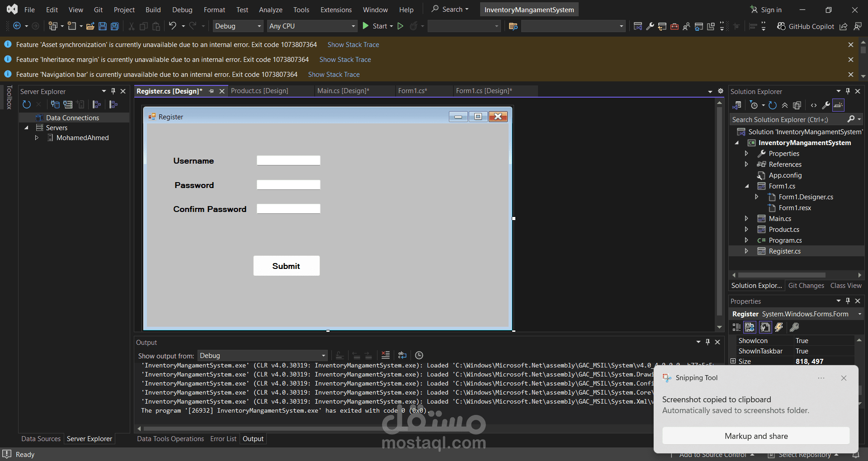868x461 pixels.
Task: Open the Show output from Debug dropdown
Action: click(263, 356)
